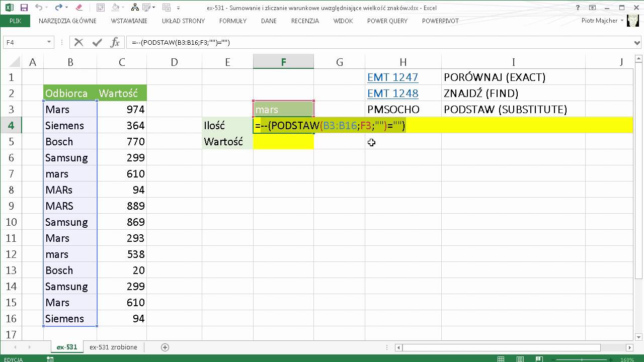Confirm formula entry with the checkmark icon
644x362 pixels.
(97, 43)
